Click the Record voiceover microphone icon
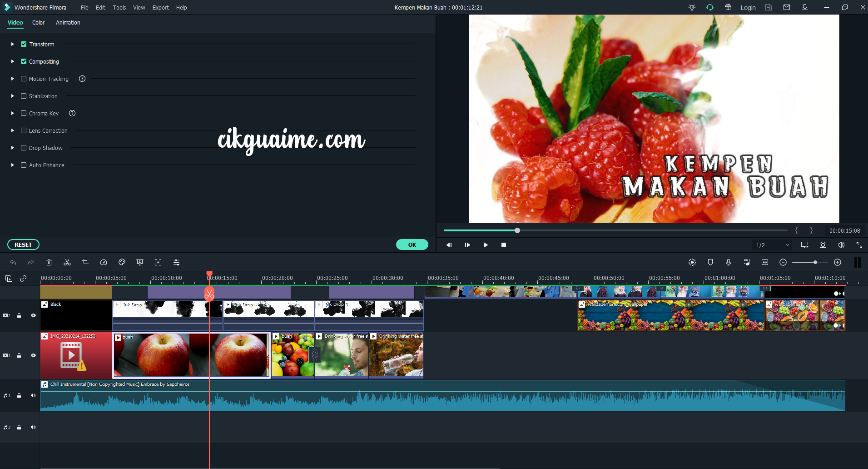This screenshot has height=469, width=868. coord(728,262)
